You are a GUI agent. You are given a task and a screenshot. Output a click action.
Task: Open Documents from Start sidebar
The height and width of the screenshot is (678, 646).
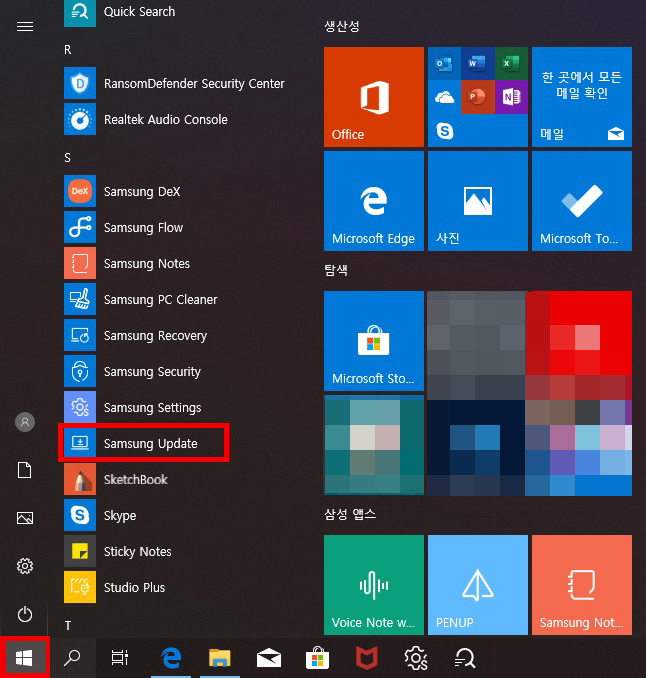[x=25, y=470]
